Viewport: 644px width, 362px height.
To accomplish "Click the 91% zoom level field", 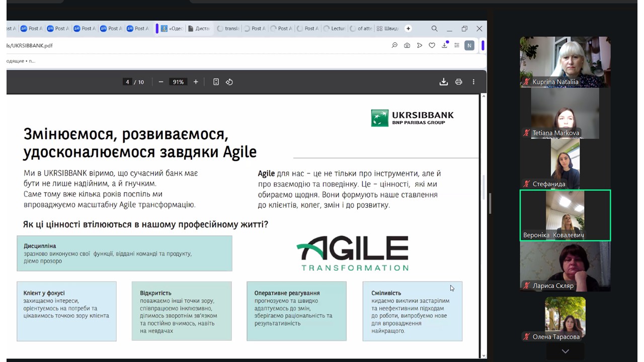I will point(178,82).
